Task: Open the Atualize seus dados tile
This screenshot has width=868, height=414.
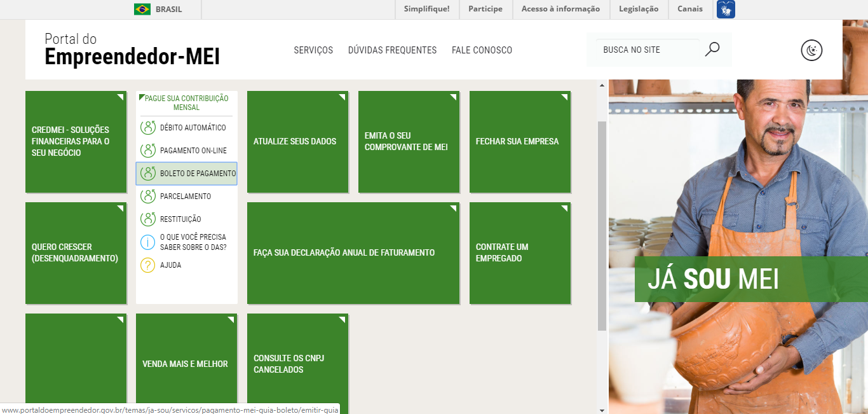Action: (297, 142)
